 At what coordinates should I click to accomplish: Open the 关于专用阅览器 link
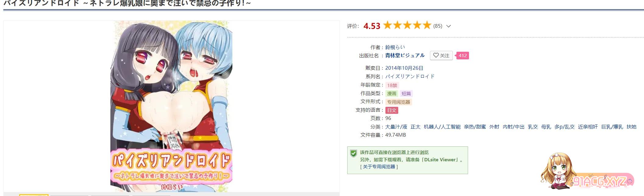[379, 166]
